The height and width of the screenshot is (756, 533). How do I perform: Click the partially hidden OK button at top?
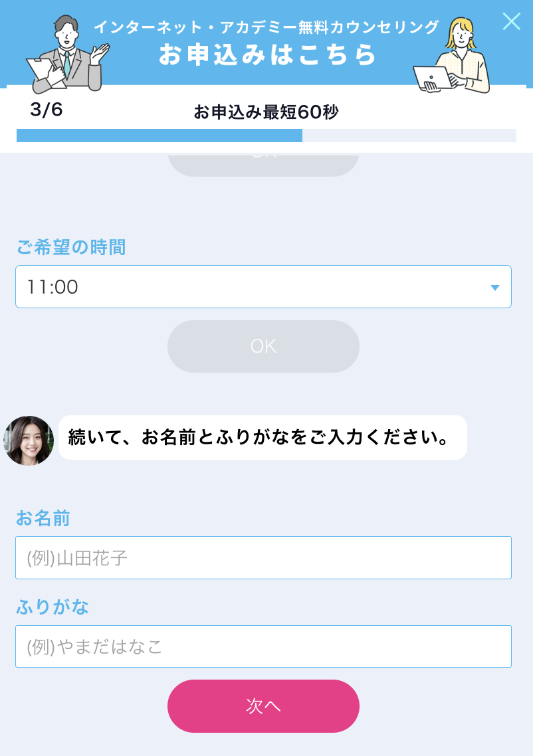tap(263, 163)
